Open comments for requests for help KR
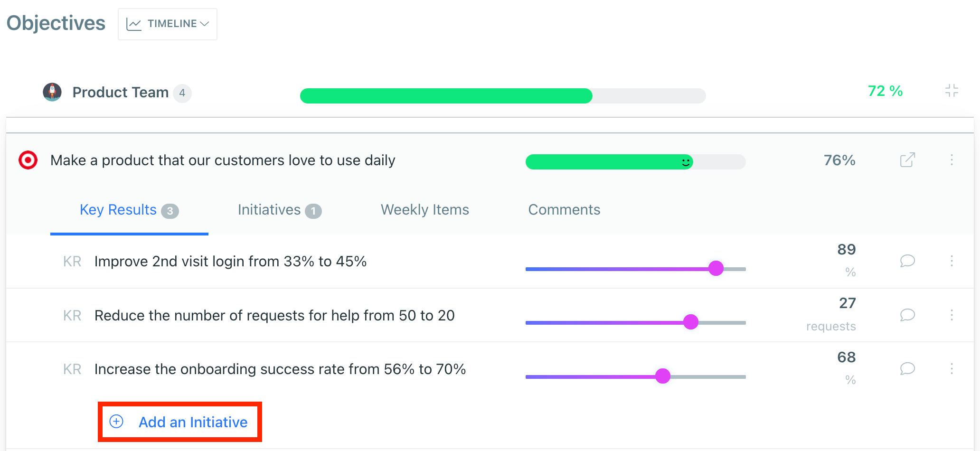The image size is (980, 451). pyautogui.click(x=907, y=315)
